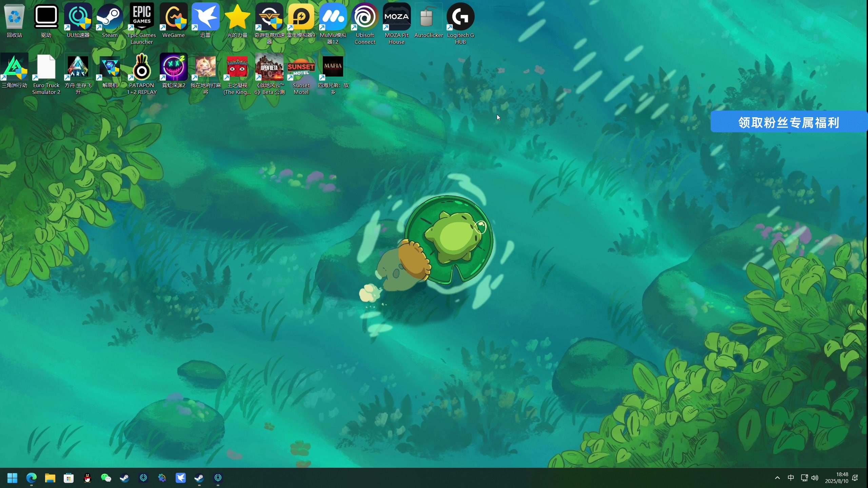This screenshot has width=868, height=488.
Task: Select the AutoClicker mouse icon
Action: click(429, 21)
